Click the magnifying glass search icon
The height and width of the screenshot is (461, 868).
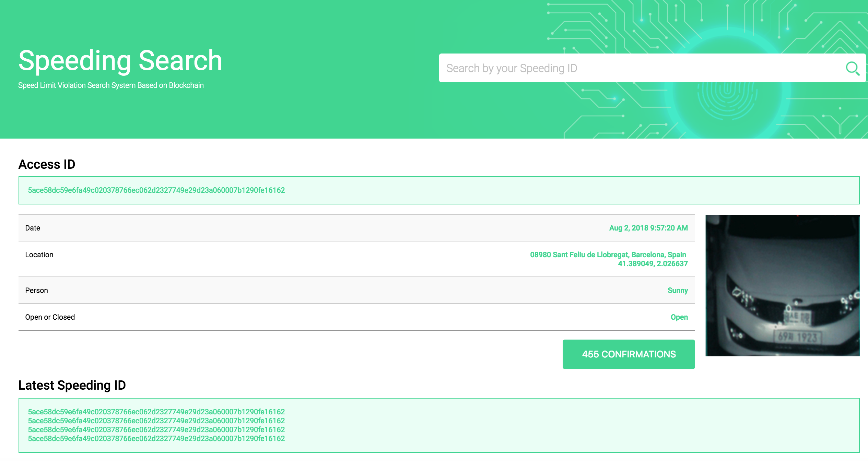[x=853, y=68]
